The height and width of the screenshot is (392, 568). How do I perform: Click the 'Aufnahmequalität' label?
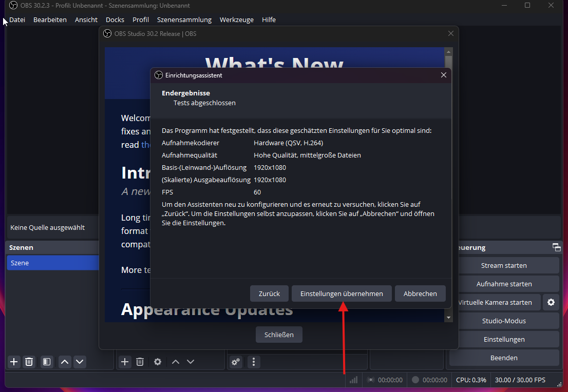point(190,155)
